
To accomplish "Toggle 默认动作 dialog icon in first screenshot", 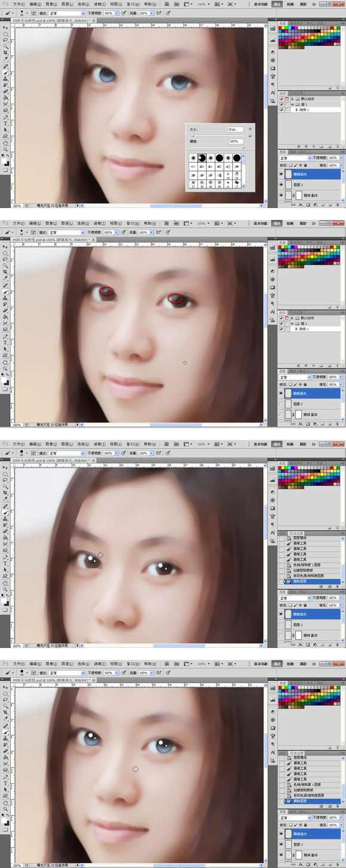I will coord(287,99).
